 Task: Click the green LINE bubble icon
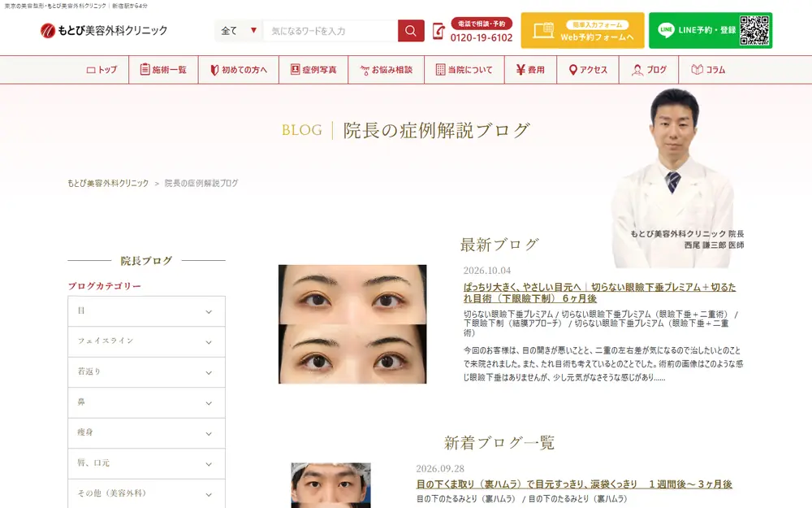tap(666, 30)
